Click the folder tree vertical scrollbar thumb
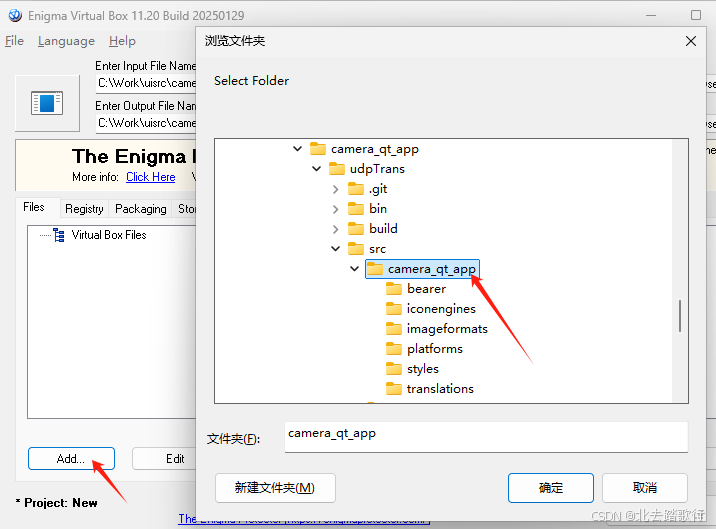The image size is (716, 529). tap(679, 316)
